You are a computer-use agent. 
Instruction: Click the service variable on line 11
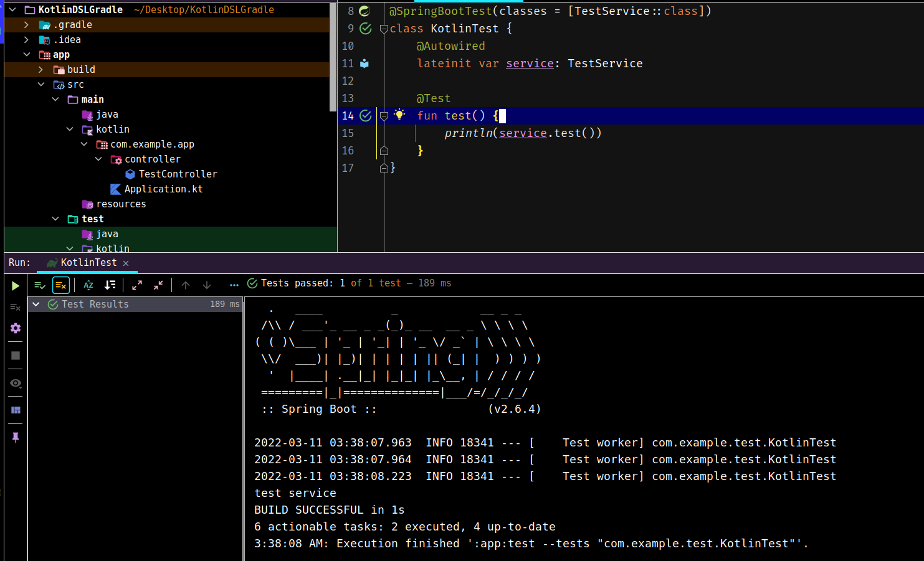click(x=530, y=64)
